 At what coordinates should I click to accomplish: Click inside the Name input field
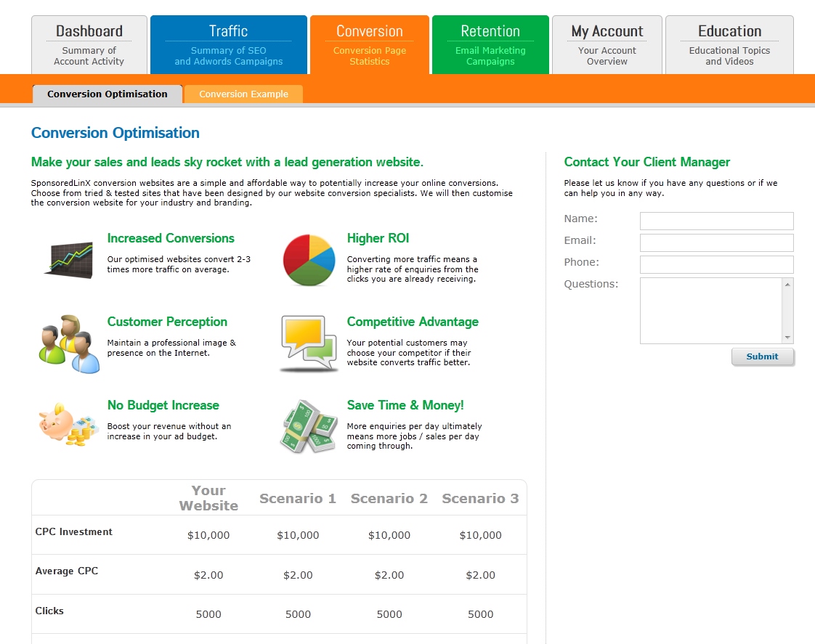716,221
